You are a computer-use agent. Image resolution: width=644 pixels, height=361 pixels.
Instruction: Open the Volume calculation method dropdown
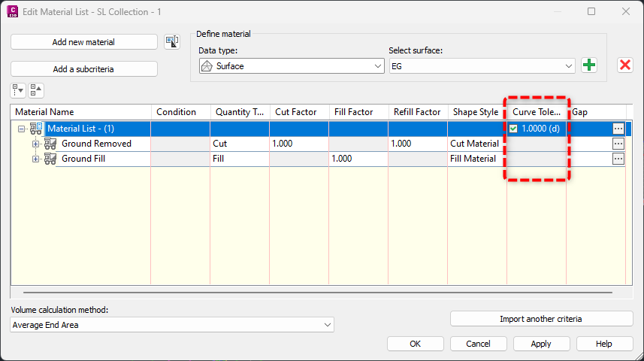(x=172, y=325)
